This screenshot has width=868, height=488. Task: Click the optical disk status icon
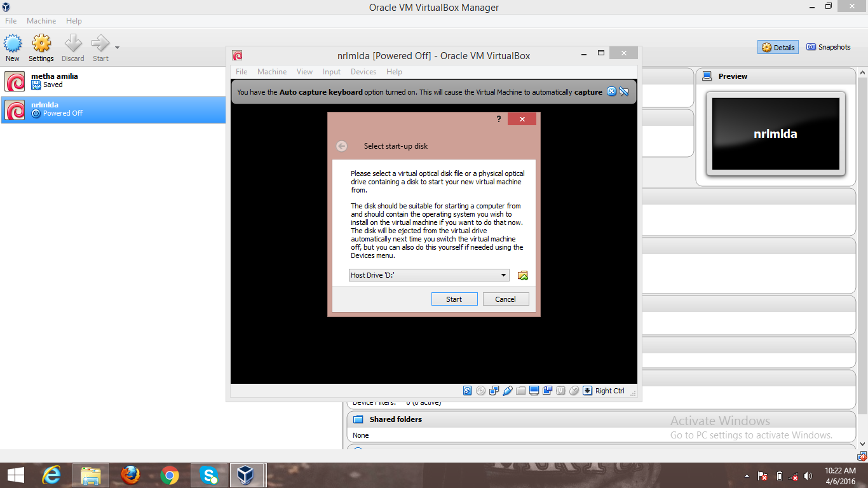pos(481,391)
